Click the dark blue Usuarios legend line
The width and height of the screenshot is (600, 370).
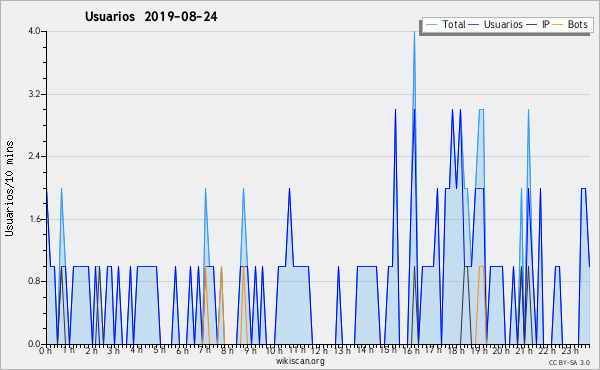(x=474, y=24)
